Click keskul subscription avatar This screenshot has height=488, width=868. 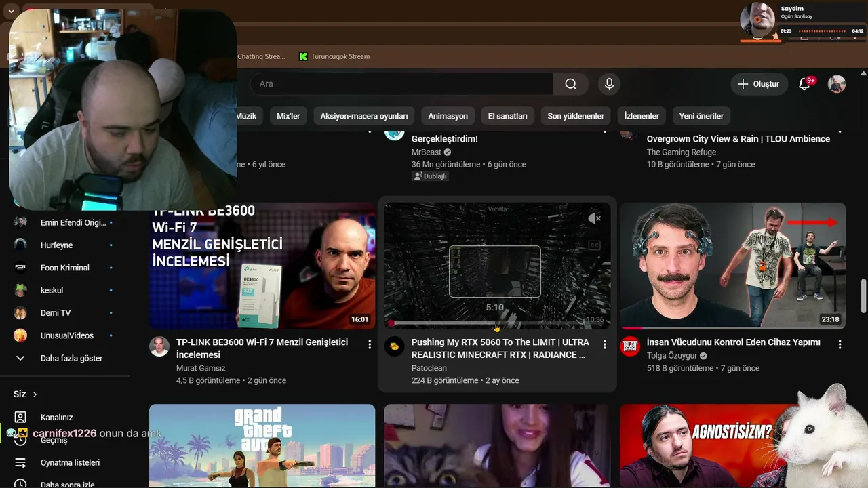click(20, 290)
